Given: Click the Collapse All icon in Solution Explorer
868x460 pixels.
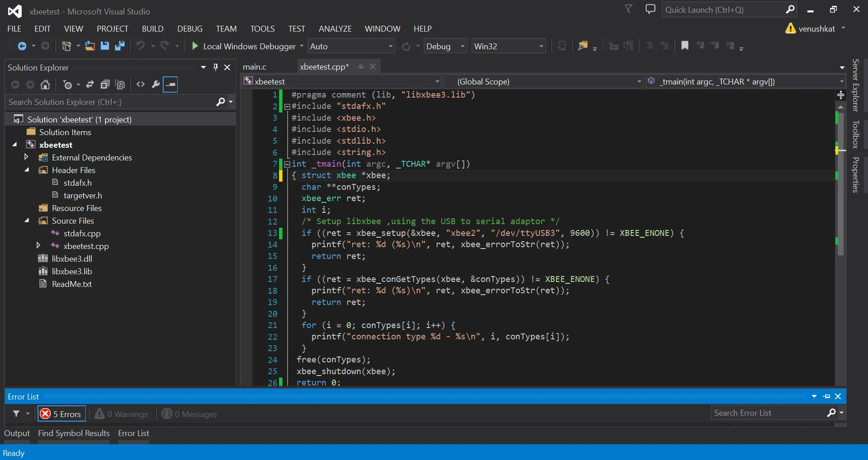Looking at the screenshot, I should pyautogui.click(x=105, y=84).
